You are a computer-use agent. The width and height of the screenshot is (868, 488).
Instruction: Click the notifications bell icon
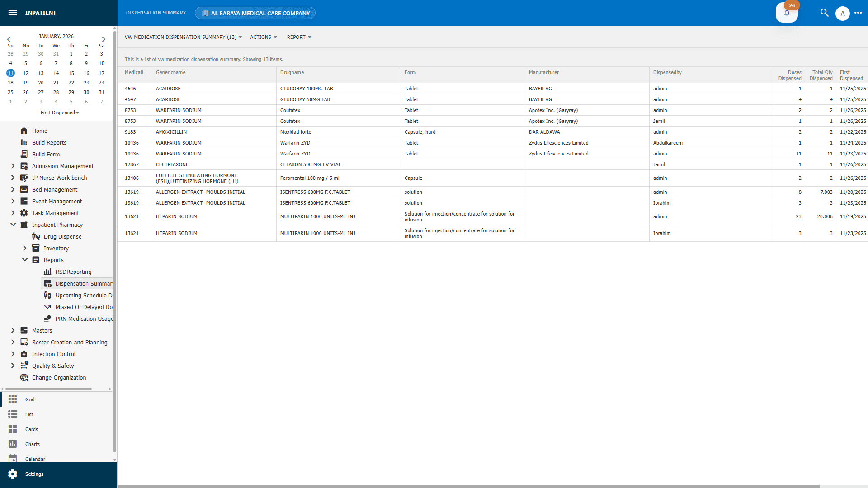[787, 13]
